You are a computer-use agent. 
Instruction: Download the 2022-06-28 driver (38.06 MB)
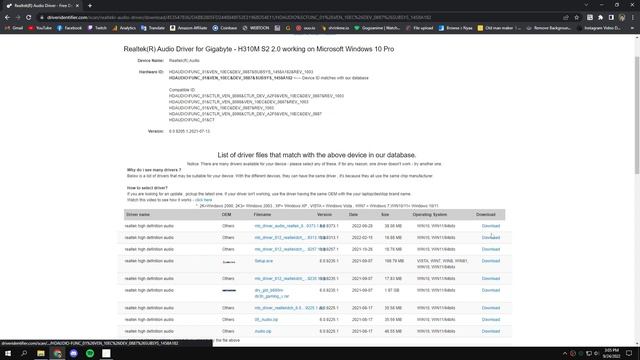(x=491, y=226)
